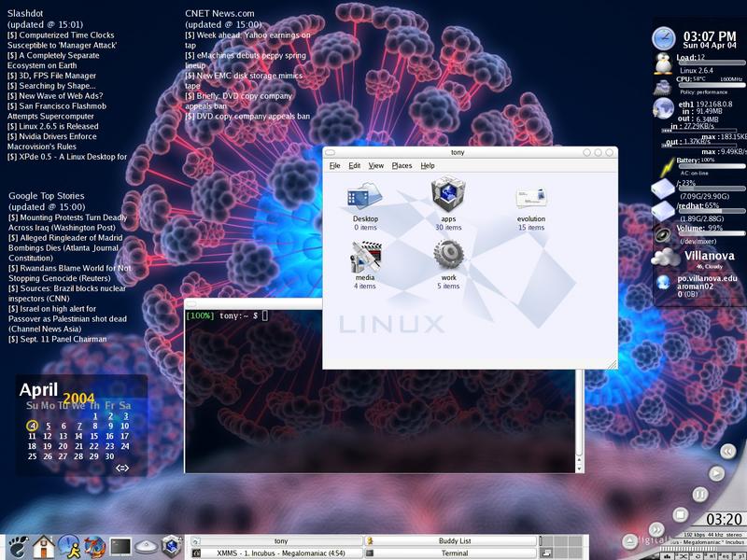Open the evolution folder icon
This screenshot has width=747, height=560.
pyautogui.click(x=531, y=198)
